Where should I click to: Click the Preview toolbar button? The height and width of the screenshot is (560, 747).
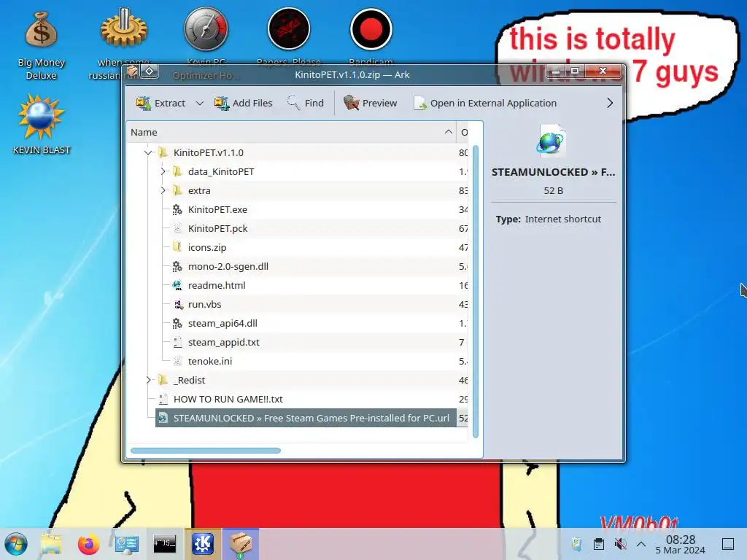click(370, 103)
